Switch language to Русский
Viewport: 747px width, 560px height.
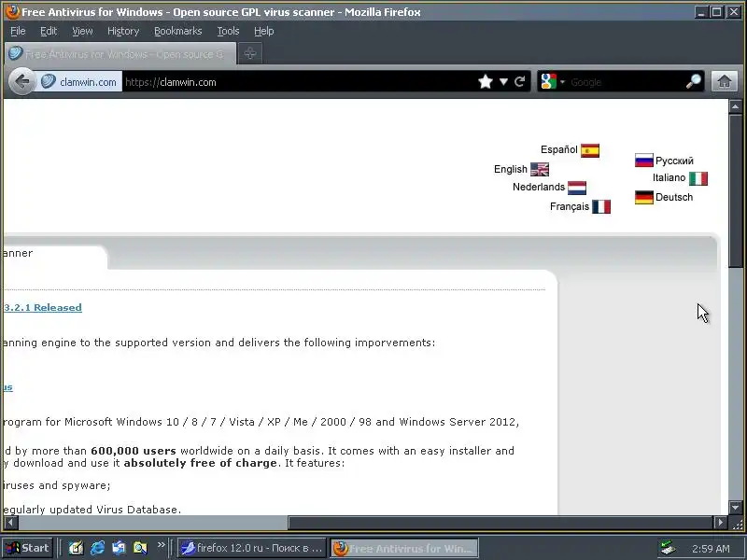click(674, 161)
